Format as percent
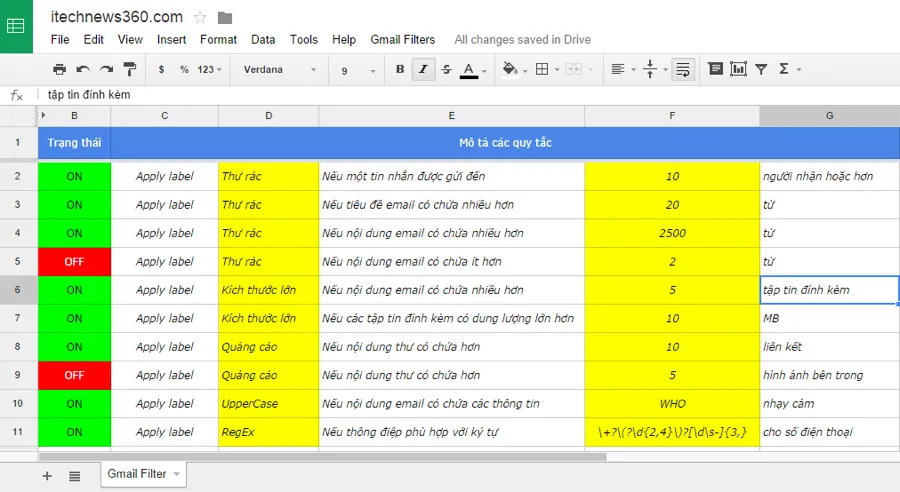Viewport: 900px width, 492px height. pos(184,69)
